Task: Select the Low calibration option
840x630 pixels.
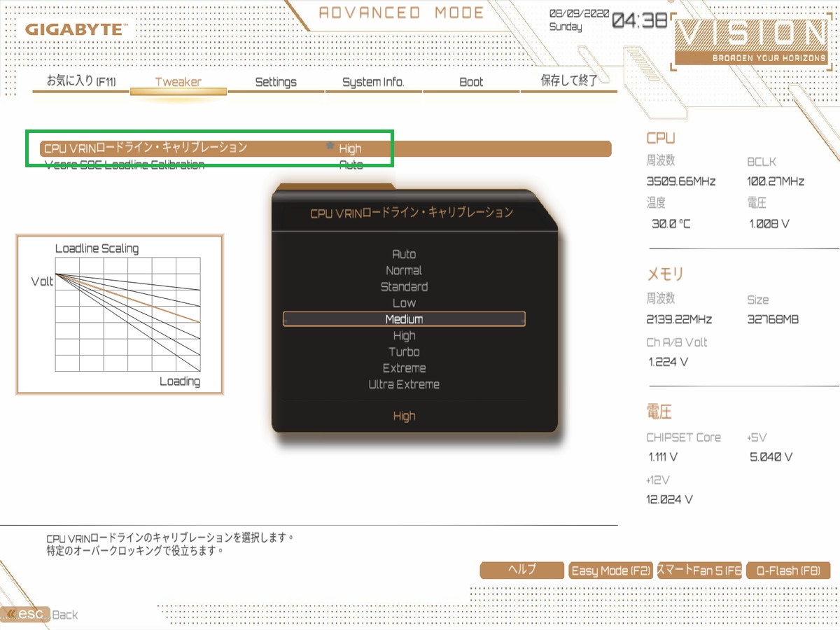Action: click(x=404, y=302)
